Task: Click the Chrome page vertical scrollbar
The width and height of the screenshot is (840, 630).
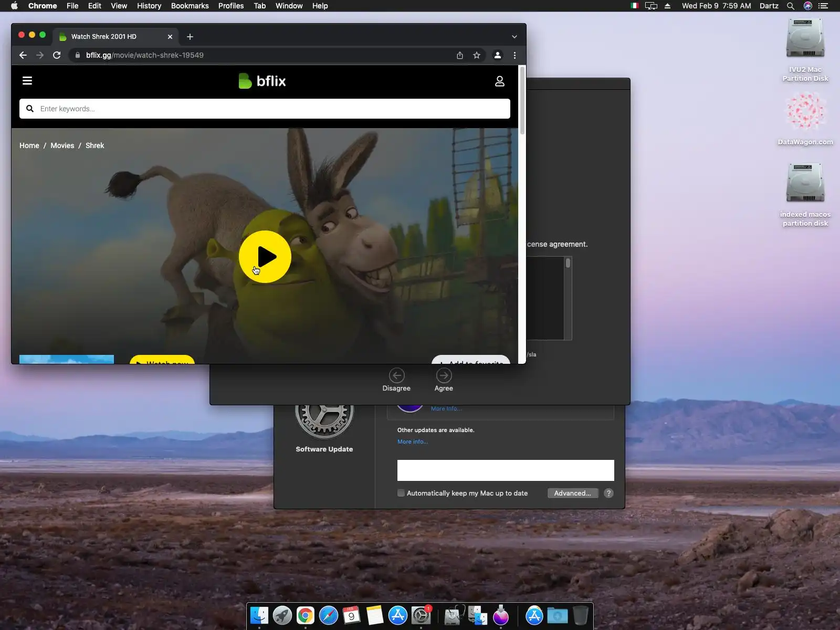Action: [x=522, y=100]
